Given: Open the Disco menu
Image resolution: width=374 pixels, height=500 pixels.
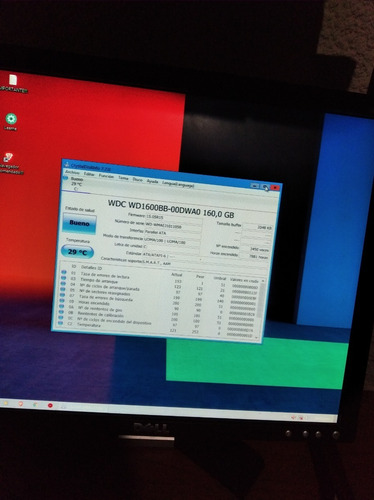Looking at the screenshot, I should tap(138, 179).
